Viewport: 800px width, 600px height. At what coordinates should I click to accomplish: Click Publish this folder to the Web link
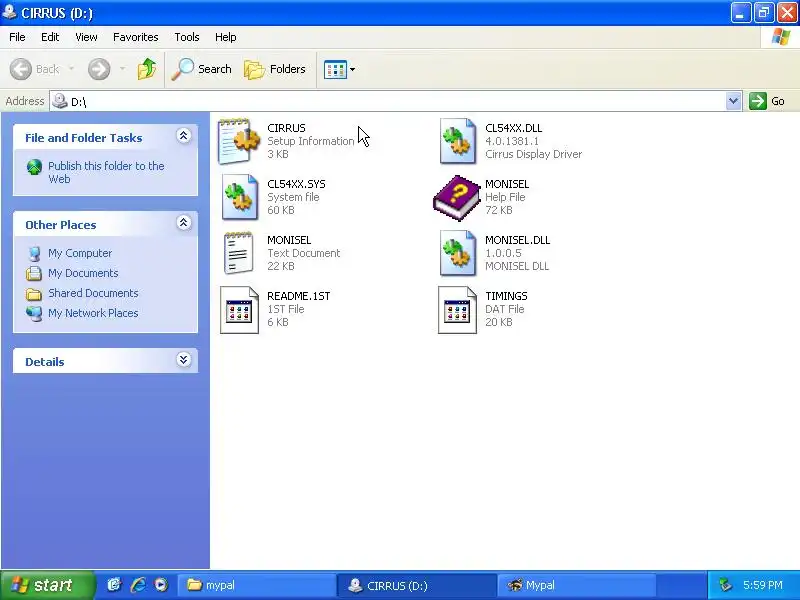(x=106, y=172)
